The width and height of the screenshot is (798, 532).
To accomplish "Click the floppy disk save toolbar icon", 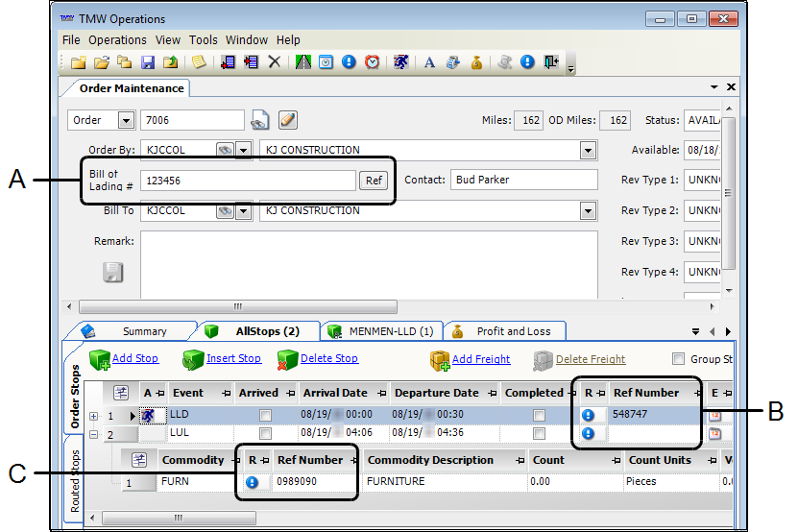I will click(x=148, y=62).
